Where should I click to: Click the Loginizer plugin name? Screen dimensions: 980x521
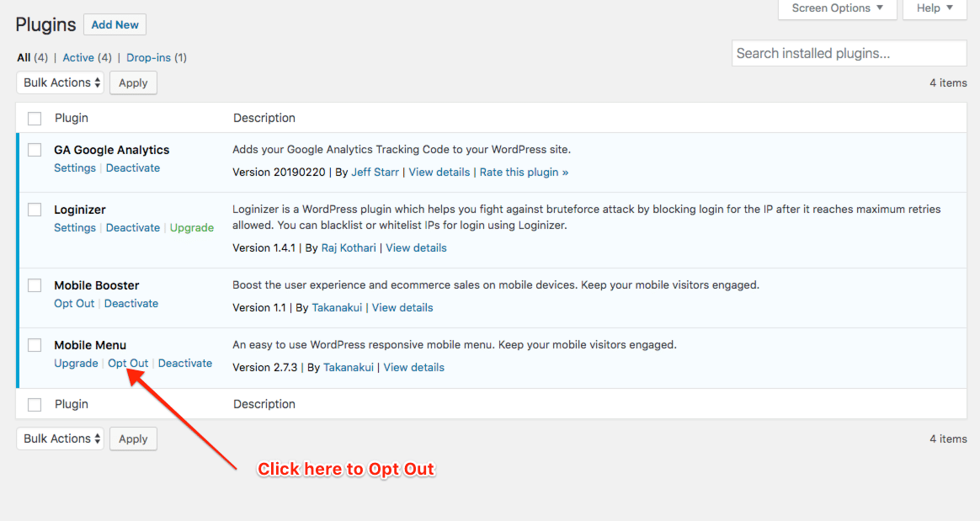80,210
